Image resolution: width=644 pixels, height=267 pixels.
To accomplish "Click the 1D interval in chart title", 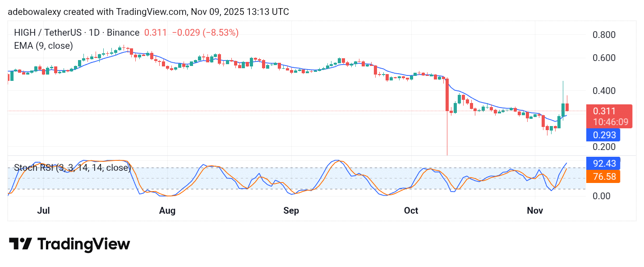I will click(x=98, y=33).
